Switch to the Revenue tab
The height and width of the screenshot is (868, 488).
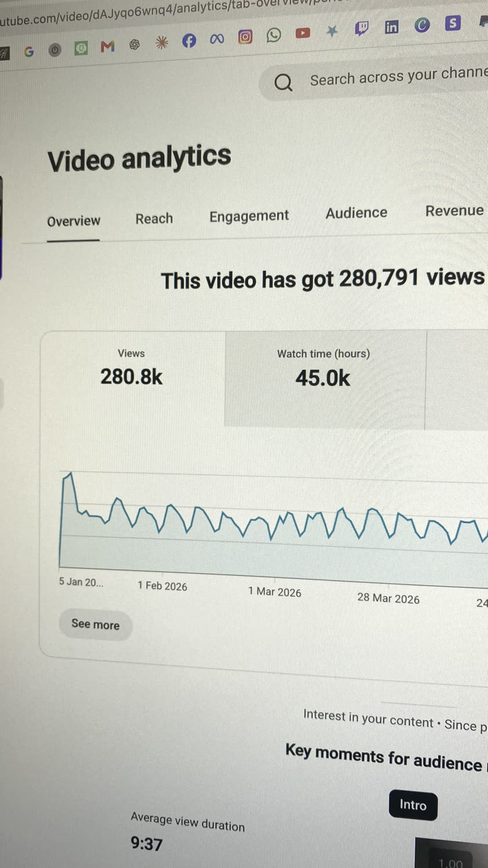point(454,211)
